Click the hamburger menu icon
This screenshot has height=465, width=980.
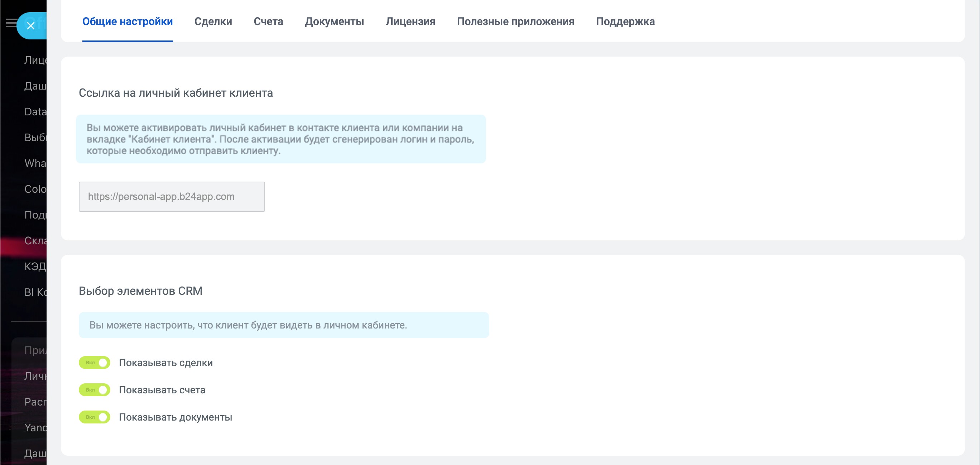(x=11, y=23)
